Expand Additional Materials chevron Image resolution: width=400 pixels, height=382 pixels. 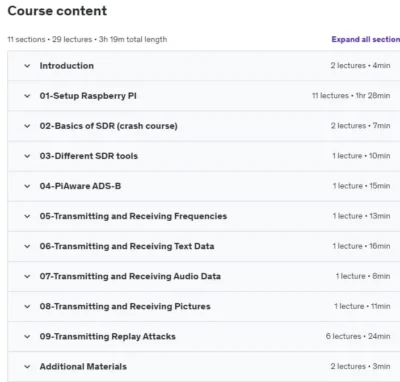[x=27, y=367]
